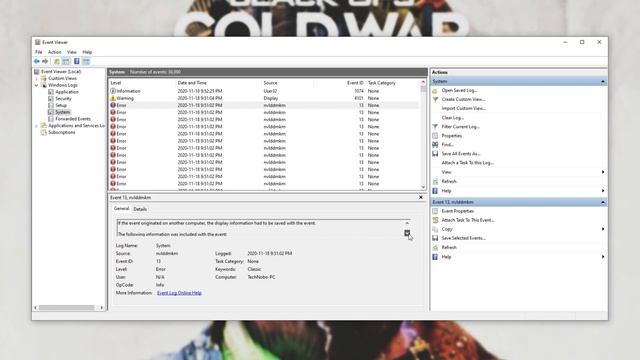Open the Event Log Online Help link

[179, 293]
